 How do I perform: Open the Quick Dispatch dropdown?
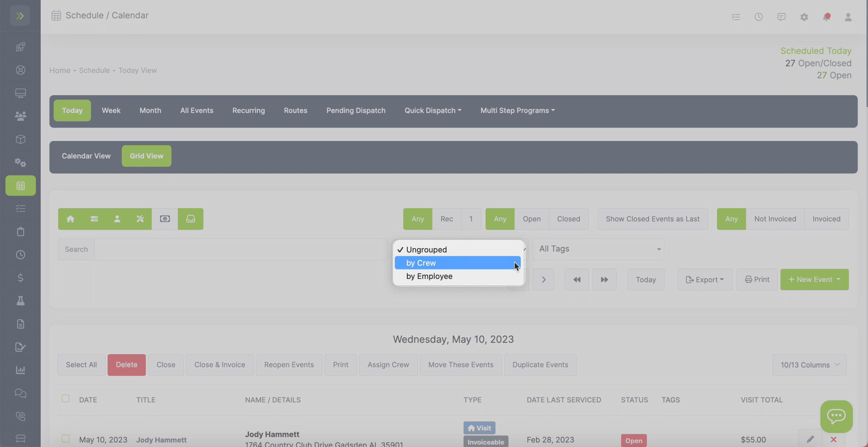(433, 110)
